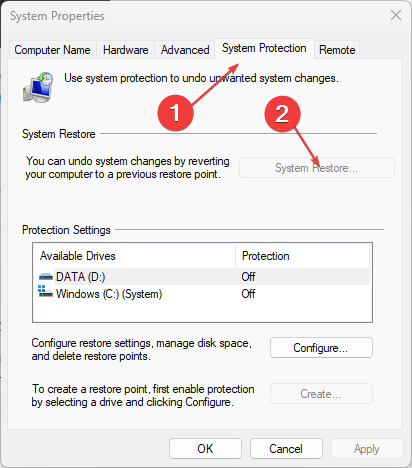Click the DATA (D:) drive icon

(x=46, y=277)
